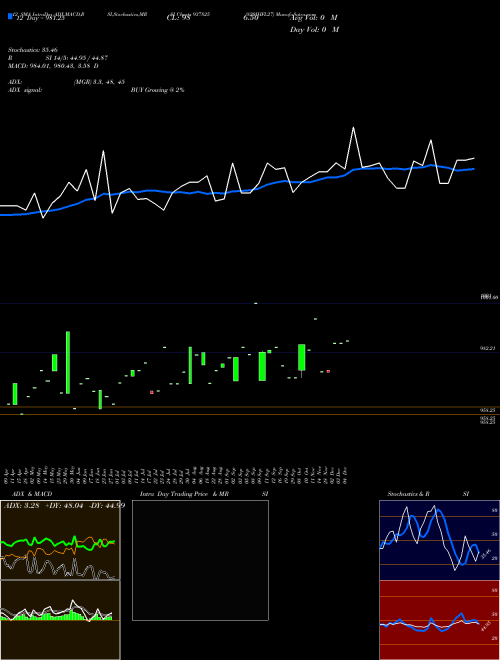Select the '12 Day = 981.25' label
Image resolution: width=500 pixels, height=660 pixels.
tap(40, 18)
